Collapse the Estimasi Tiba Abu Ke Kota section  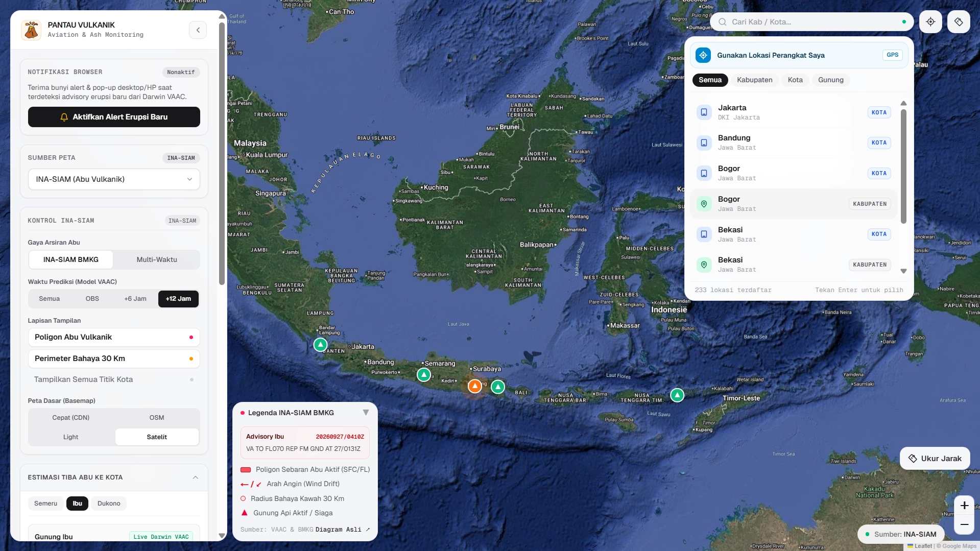click(196, 477)
